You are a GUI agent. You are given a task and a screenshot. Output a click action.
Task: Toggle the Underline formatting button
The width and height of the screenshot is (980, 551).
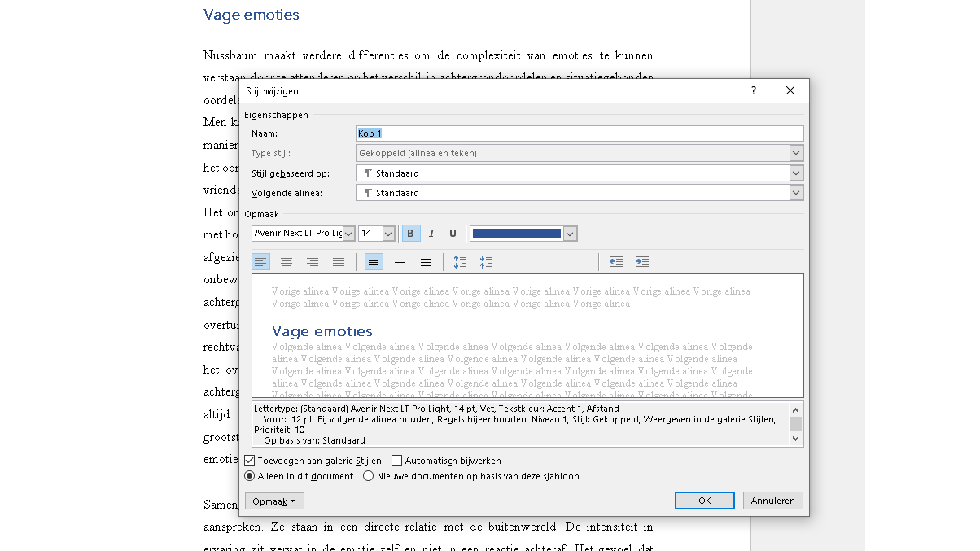point(453,234)
